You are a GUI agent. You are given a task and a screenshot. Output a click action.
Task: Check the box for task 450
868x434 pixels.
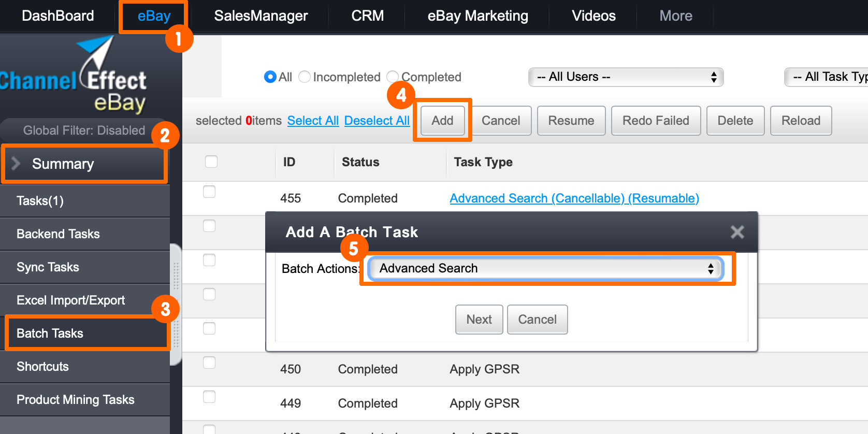[209, 363]
